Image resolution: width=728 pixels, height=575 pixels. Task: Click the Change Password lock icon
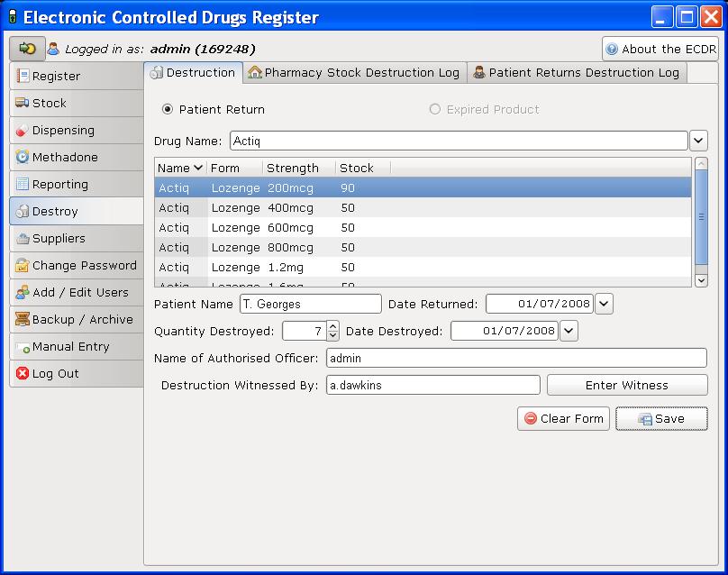tap(23, 266)
